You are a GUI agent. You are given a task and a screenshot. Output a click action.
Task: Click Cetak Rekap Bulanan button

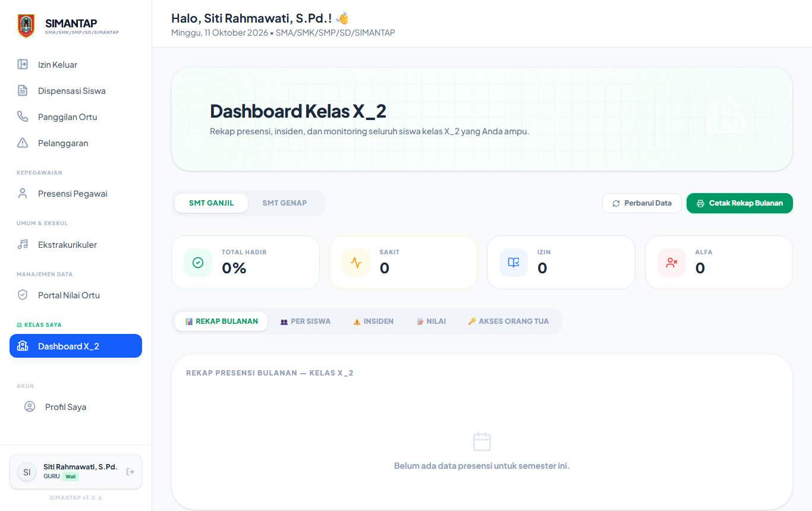tap(739, 203)
